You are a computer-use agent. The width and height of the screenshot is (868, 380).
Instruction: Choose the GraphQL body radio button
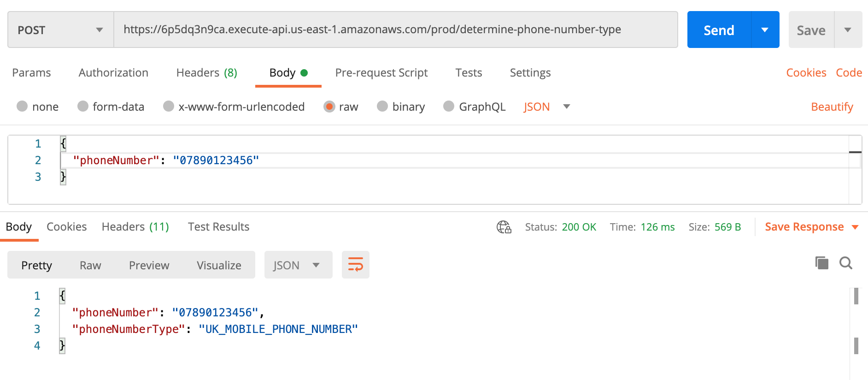(x=449, y=107)
